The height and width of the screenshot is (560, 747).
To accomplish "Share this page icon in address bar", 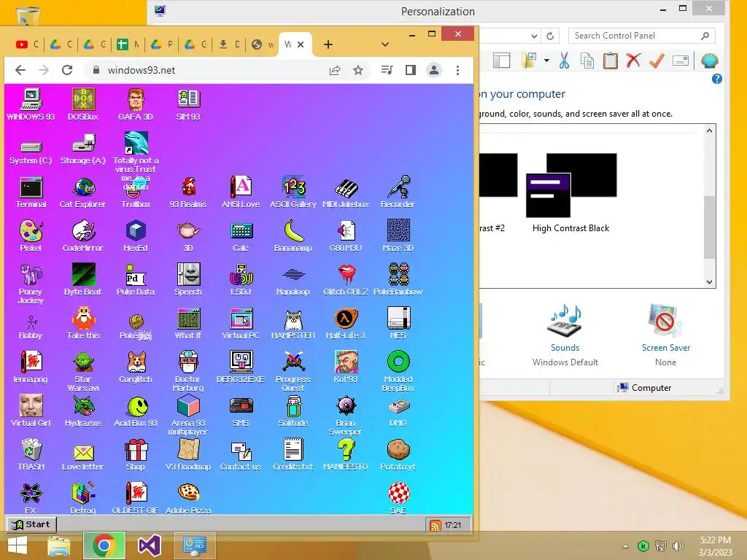I will [x=335, y=71].
